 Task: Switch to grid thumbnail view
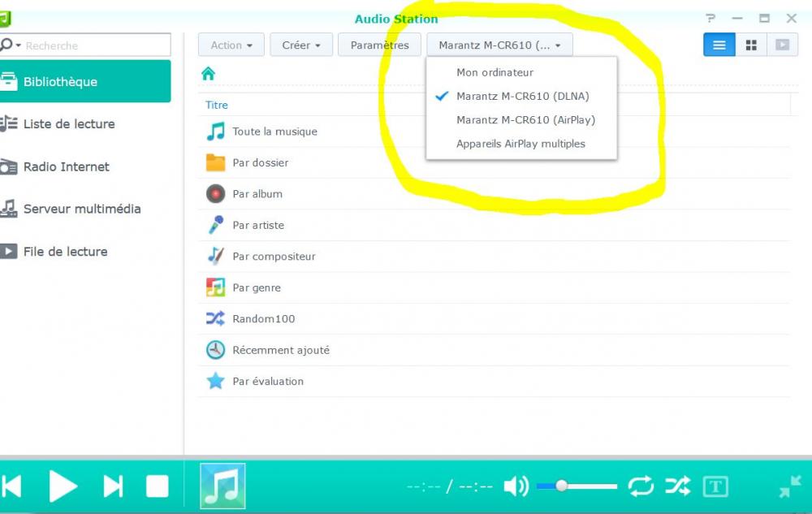point(751,45)
